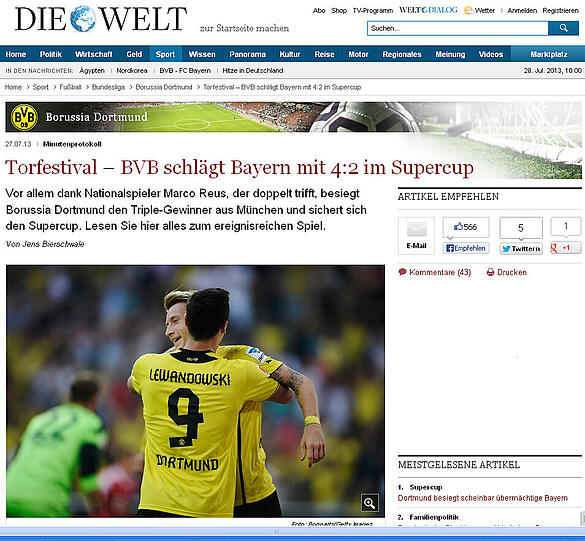Image resolution: width=585 pixels, height=541 pixels.
Task: Select the Sport tab
Action: 165,54
